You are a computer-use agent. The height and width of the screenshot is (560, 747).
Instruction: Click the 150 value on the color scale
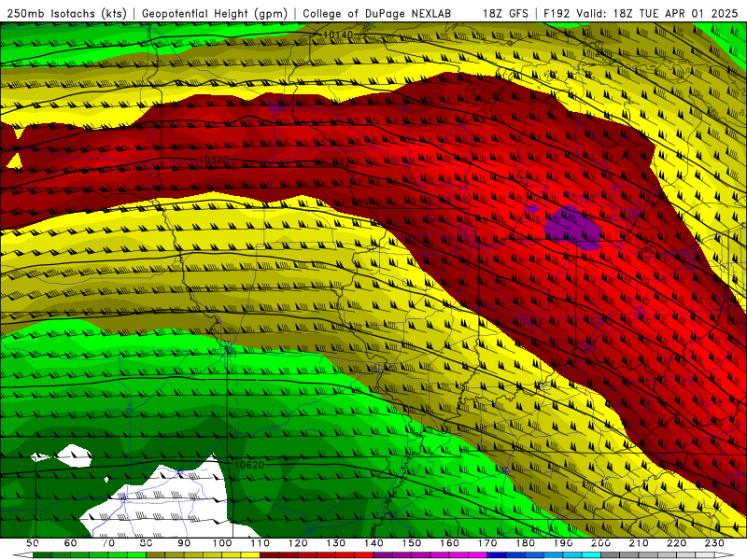(x=412, y=543)
